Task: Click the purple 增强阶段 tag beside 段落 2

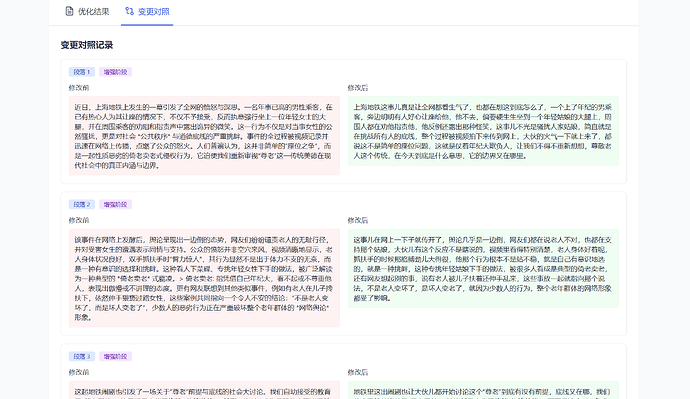Action: (x=115, y=204)
